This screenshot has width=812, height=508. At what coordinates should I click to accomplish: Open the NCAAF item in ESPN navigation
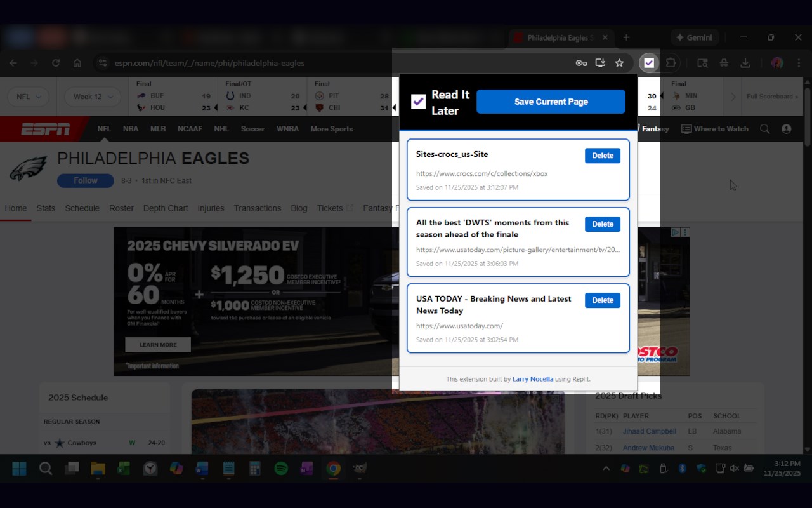coord(190,129)
